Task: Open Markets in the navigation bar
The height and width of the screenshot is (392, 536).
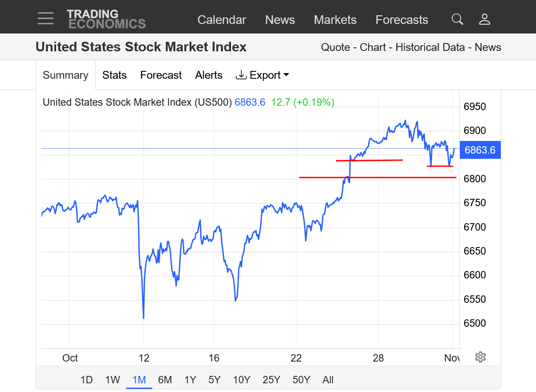Action: point(335,20)
